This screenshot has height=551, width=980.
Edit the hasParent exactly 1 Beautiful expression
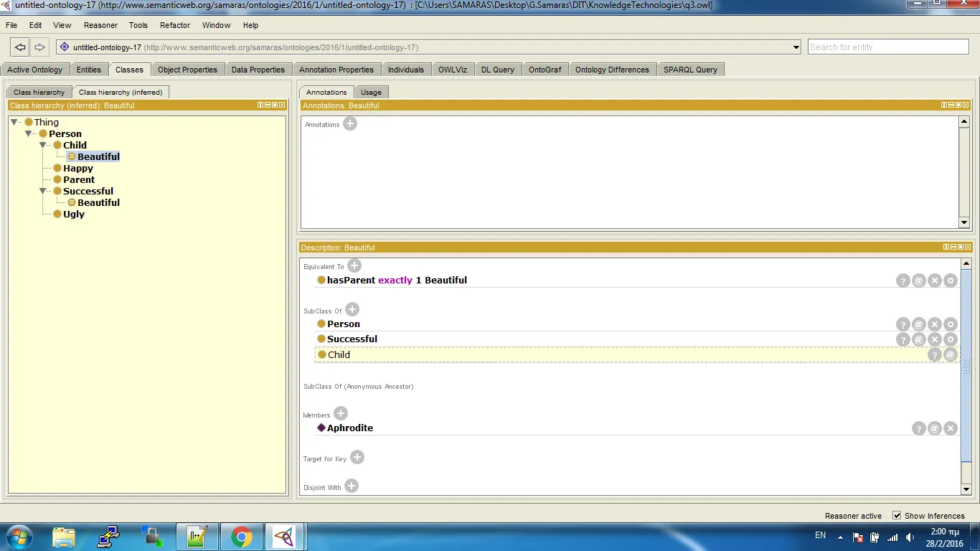coord(951,281)
